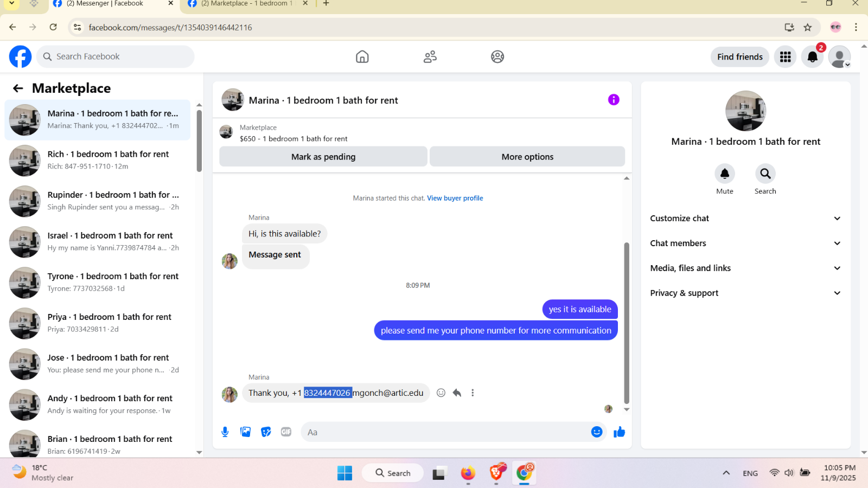
Task: Search within the conversation
Action: (765, 174)
